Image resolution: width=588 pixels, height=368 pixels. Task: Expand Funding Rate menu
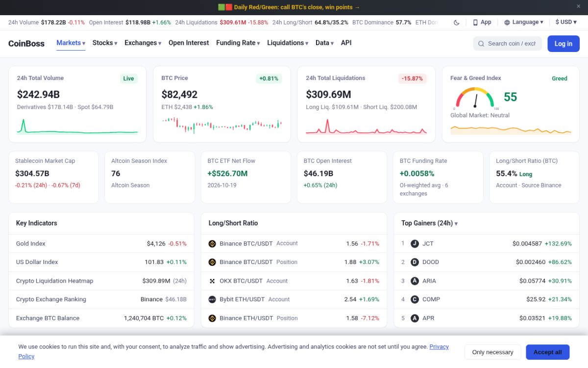[238, 43]
